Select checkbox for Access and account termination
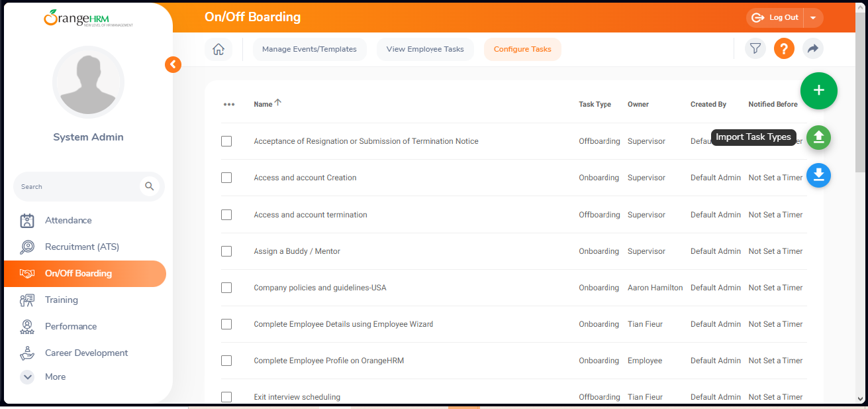Viewport: 868px width, 409px height. click(226, 215)
